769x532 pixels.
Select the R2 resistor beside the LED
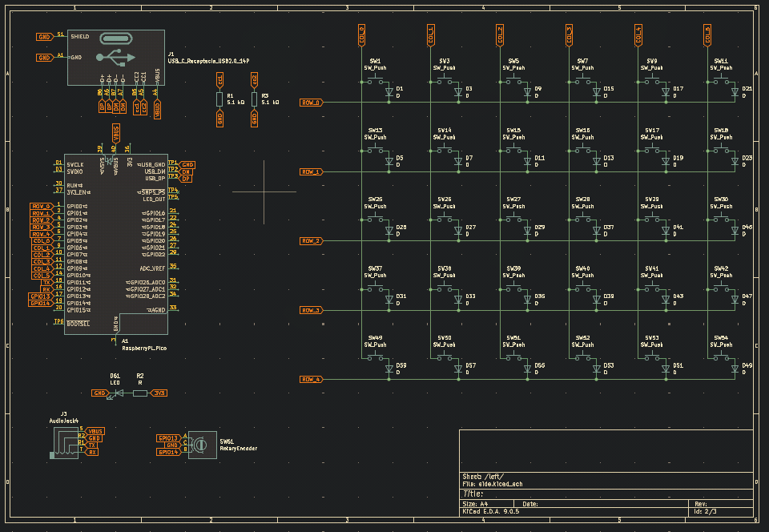139,393
